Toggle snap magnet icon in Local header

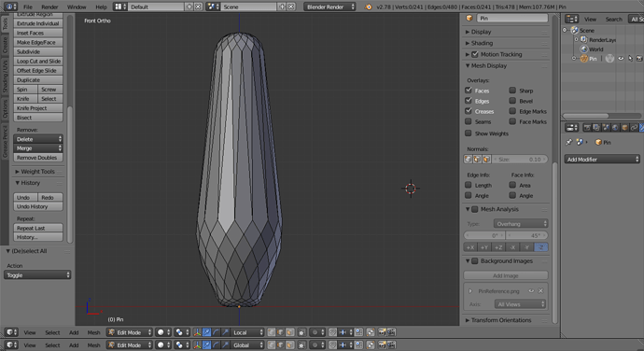click(x=332, y=332)
